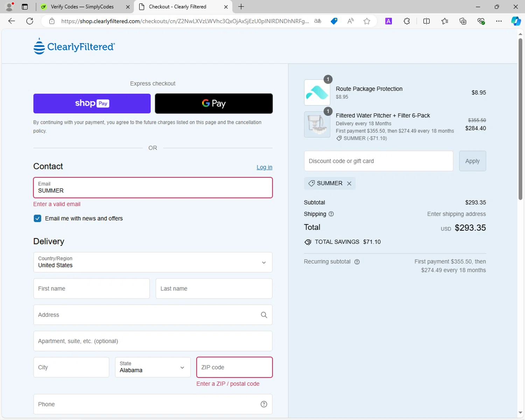Image resolution: width=525 pixels, height=420 pixels.
Task: Focus the First name field
Action: pos(92,288)
